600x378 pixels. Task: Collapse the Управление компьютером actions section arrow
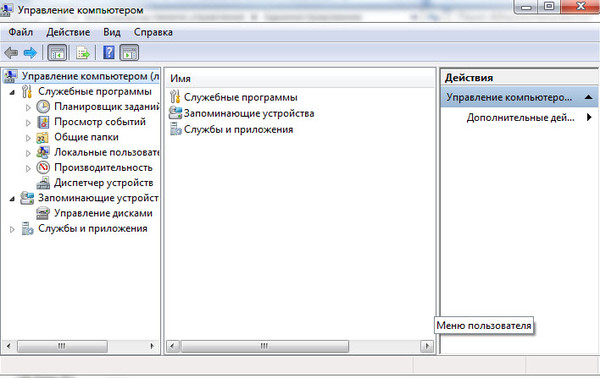589,97
